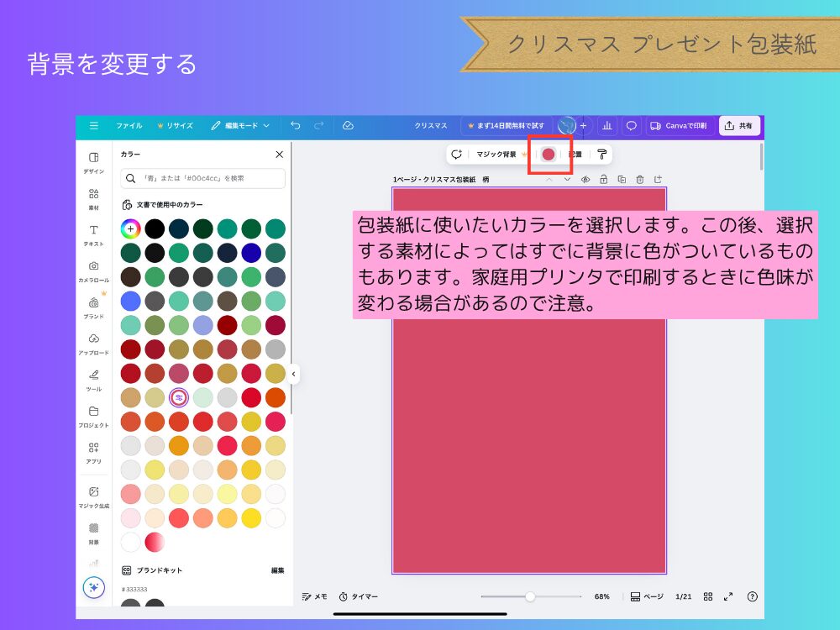Collapse the color panel with the side arrow

coord(293,375)
